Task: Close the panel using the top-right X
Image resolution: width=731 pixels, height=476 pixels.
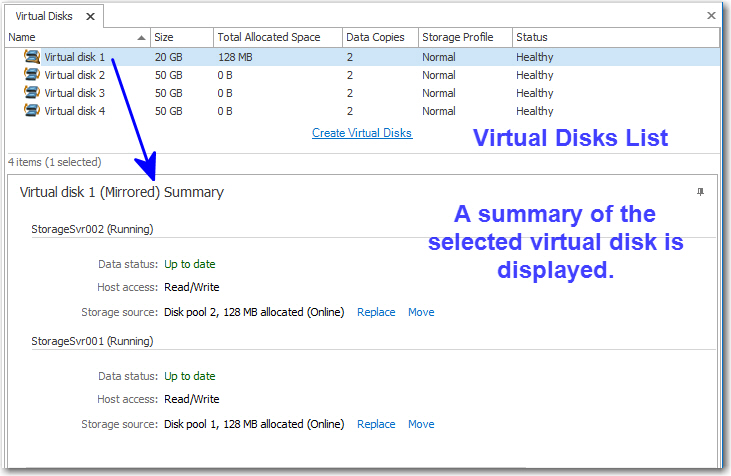Action: point(711,15)
